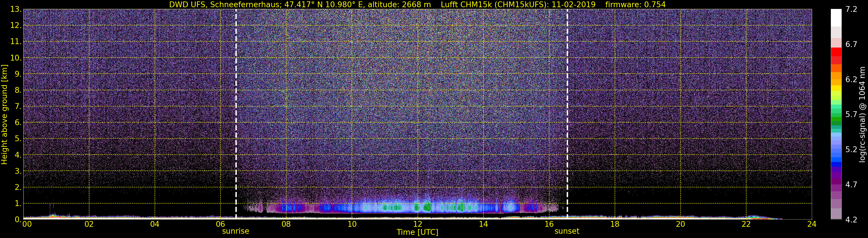Click the x-axis time tick label 16

tap(549, 225)
